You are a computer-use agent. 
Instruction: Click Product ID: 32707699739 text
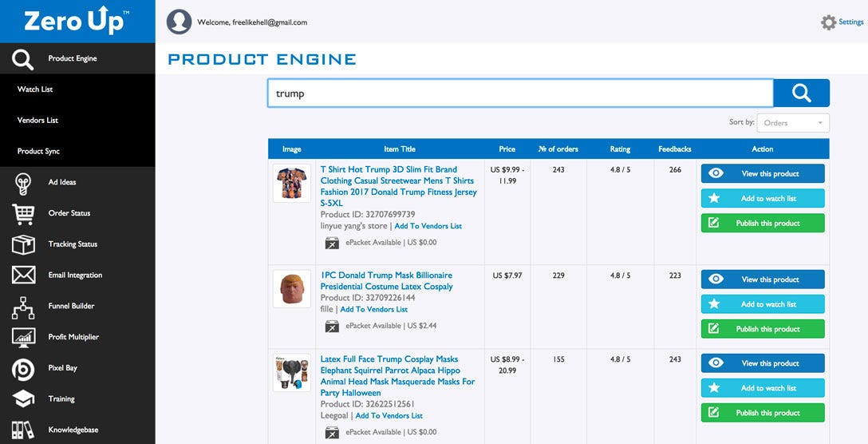pyautogui.click(x=368, y=215)
